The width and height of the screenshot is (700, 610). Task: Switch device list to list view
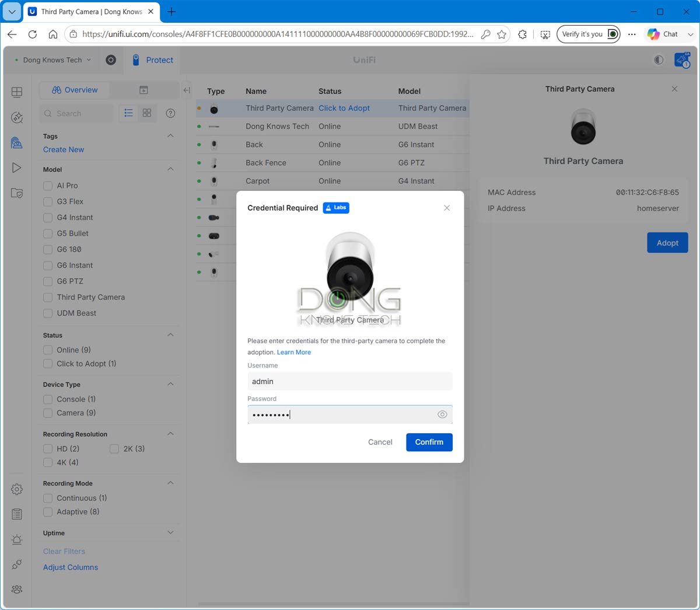pyautogui.click(x=129, y=113)
